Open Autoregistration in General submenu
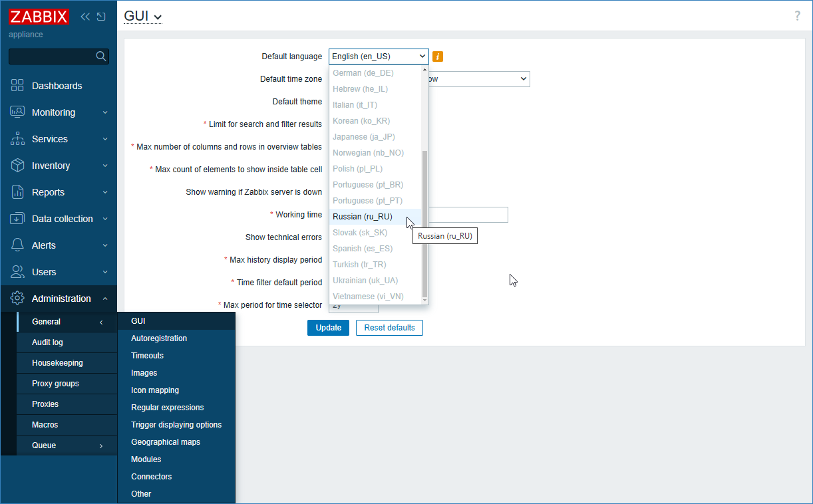Screen dimensions: 813x504 point(159,338)
